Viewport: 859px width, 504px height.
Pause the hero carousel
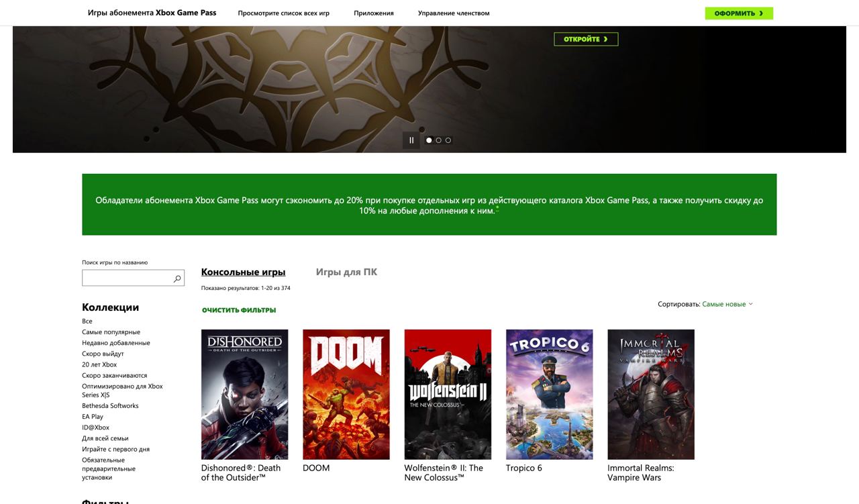tap(411, 140)
